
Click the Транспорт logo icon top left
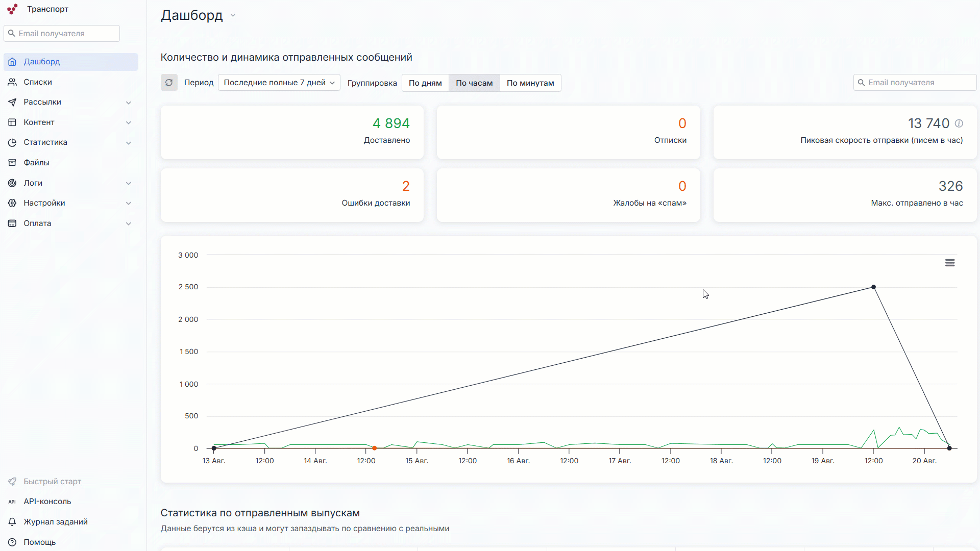(12, 9)
